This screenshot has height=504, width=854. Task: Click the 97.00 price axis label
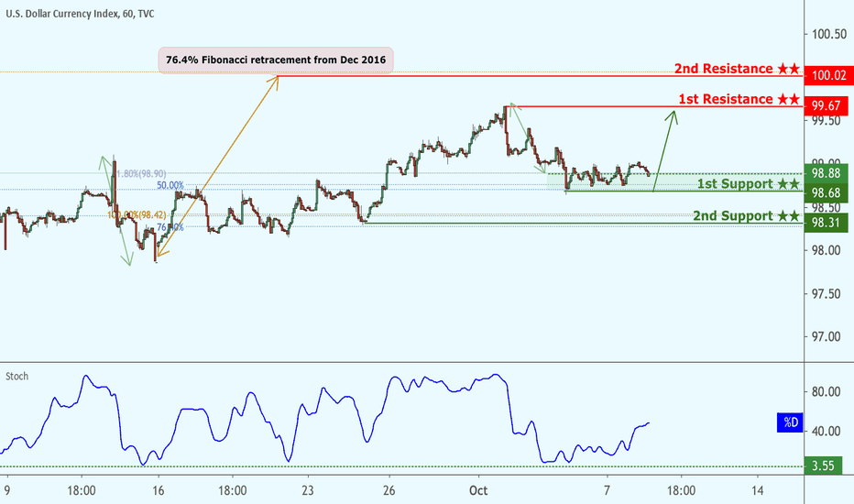click(x=826, y=336)
